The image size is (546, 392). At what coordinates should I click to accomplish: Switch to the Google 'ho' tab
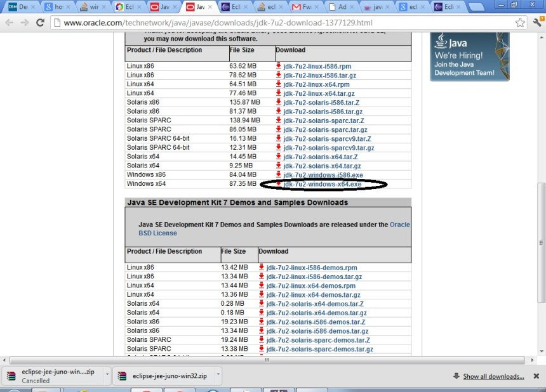pos(57,6)
